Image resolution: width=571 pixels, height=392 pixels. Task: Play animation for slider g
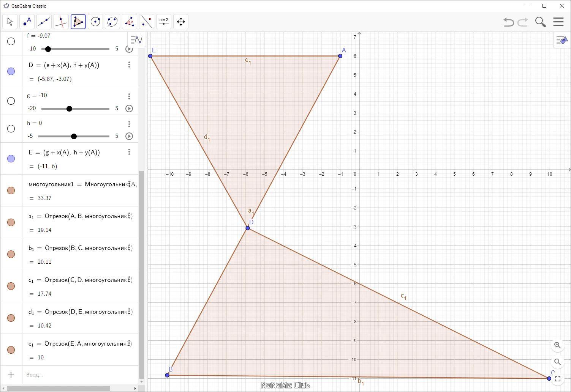(x=129, y=109)
